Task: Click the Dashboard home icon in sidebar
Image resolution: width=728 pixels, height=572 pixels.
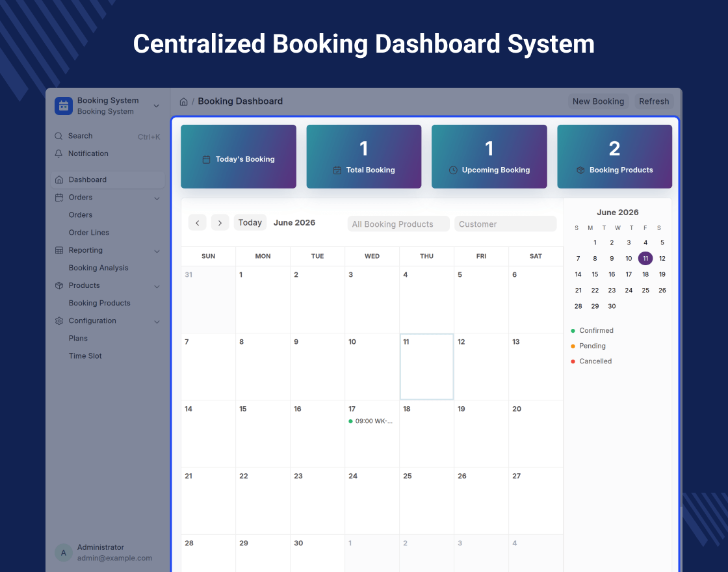Action: 59,179
